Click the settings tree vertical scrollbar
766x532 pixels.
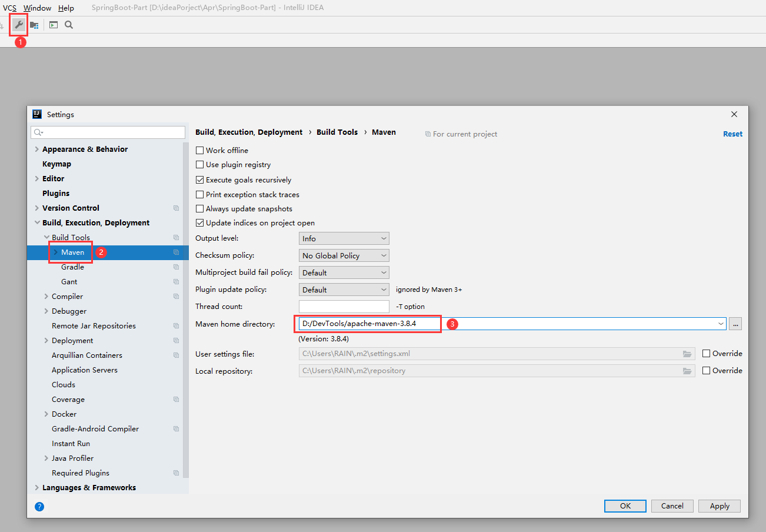pos(186,309)
